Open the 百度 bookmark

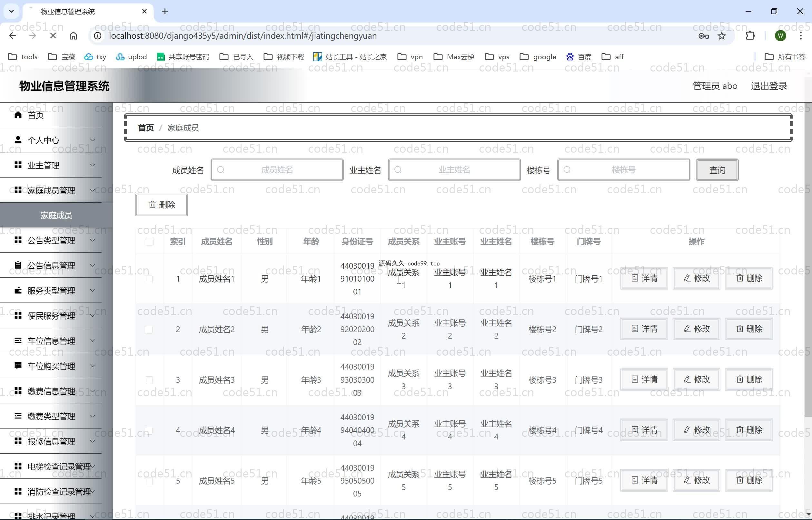tap(579, 57)
